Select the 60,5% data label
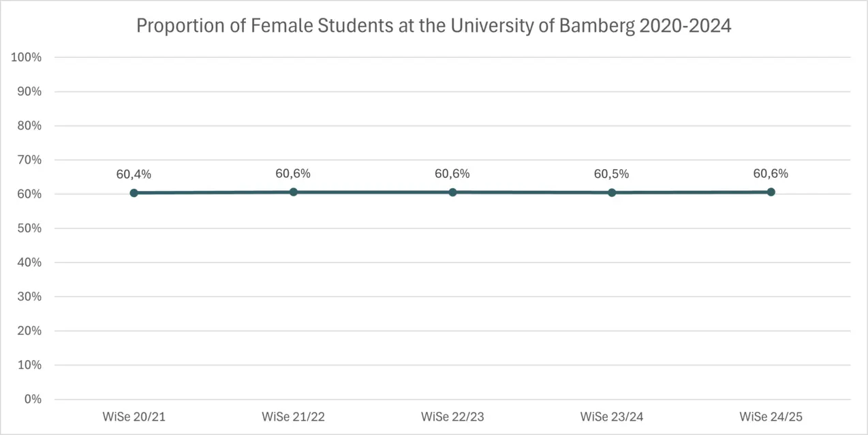 [611, 175]
